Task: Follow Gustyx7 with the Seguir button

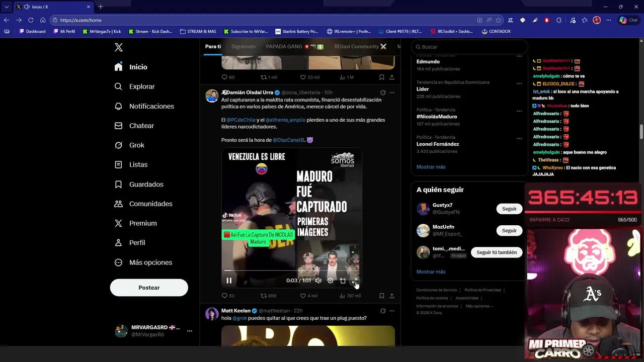Action: point(509,209)
